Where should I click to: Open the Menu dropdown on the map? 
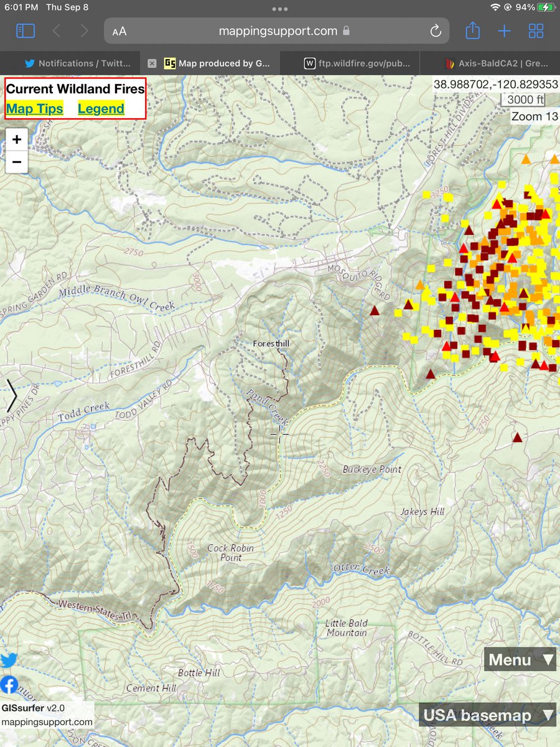click(519, 659)
